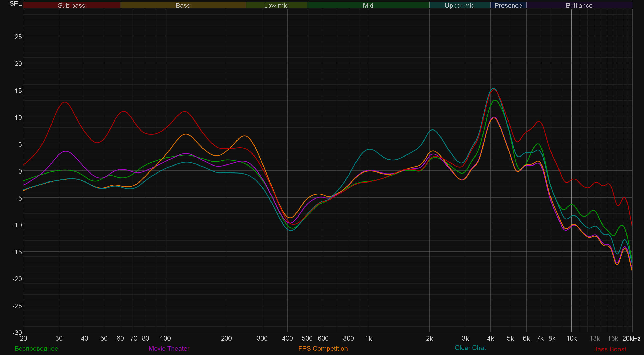Screen dimensions: 644x355
Task: Select the Clear Chat legend entry
Action: (x=470, y=348)
